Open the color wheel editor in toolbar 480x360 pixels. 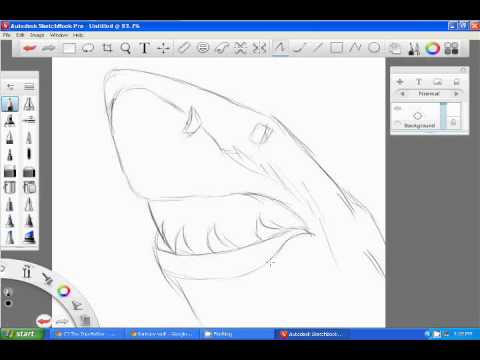[x=432, y=49]
